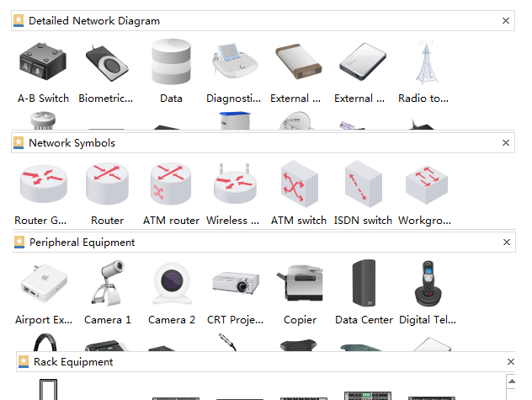Select the empty rack frame shape
Screen dimensions: 532x400
point(48,389)
